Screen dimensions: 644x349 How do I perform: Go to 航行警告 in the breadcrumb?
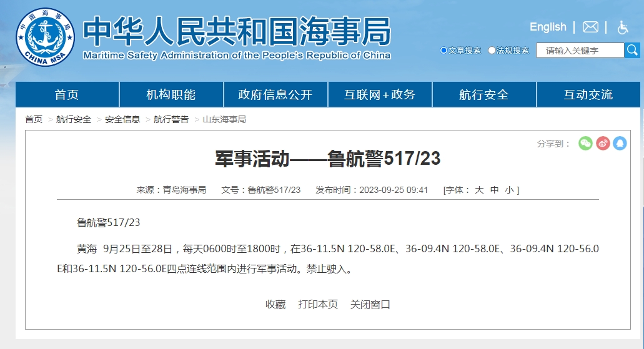point(171,119)
